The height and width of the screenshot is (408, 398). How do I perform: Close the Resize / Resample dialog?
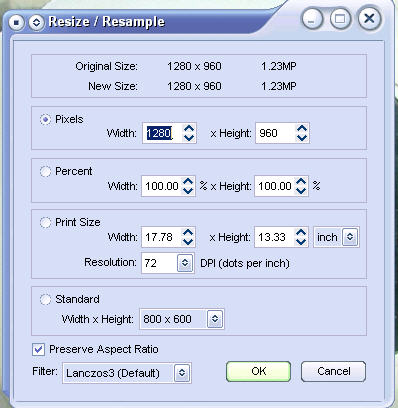(369, 19)
